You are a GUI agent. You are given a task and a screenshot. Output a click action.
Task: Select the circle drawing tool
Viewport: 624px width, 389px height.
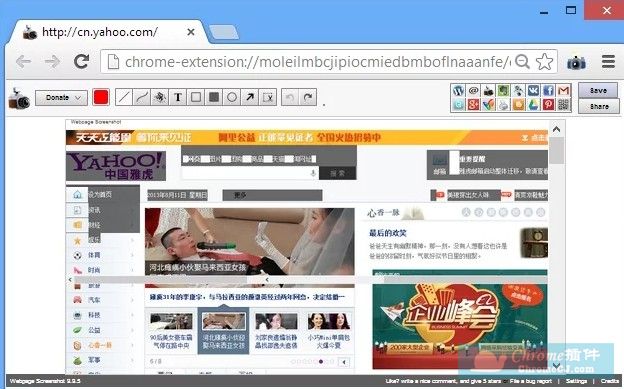[232, 97]
